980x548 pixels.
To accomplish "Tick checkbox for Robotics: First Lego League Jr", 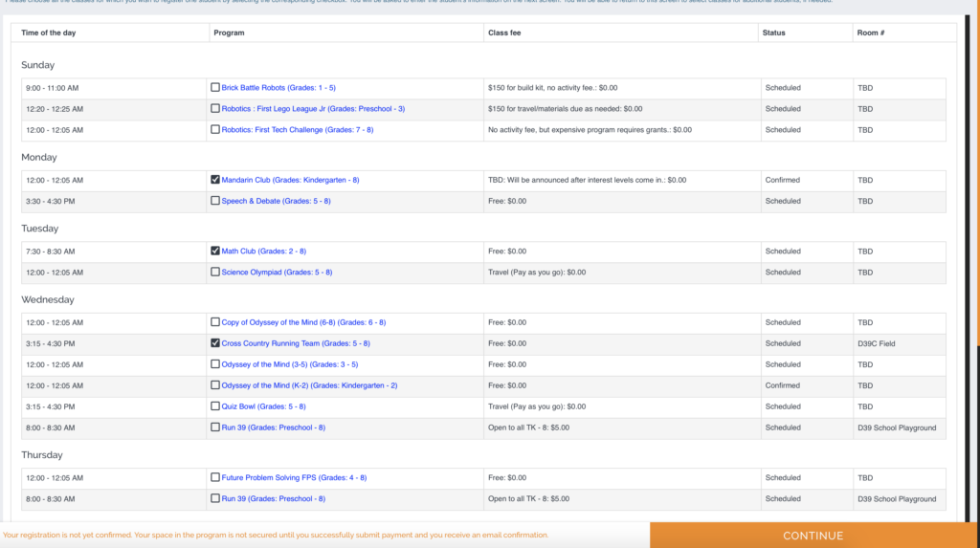I will pyautogui.click(x=215, y=109).
